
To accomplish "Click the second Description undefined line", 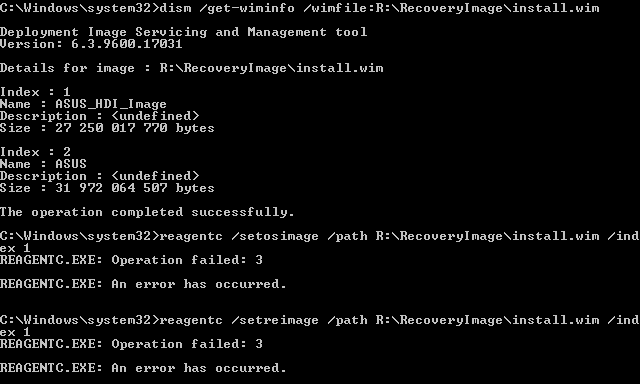I will (x=100, y=176).
